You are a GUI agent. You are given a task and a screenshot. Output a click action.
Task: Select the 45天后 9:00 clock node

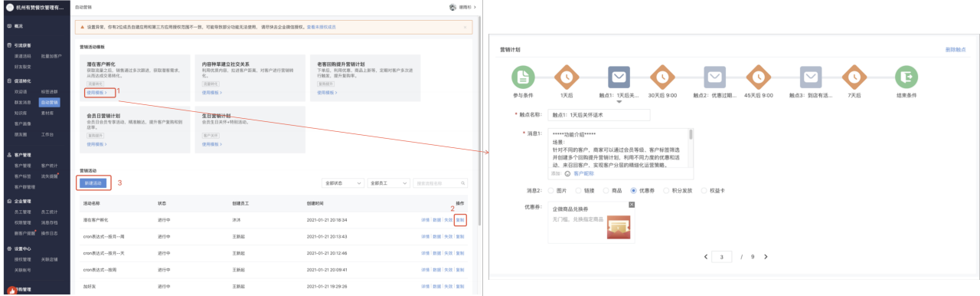[x=759, y=76]
